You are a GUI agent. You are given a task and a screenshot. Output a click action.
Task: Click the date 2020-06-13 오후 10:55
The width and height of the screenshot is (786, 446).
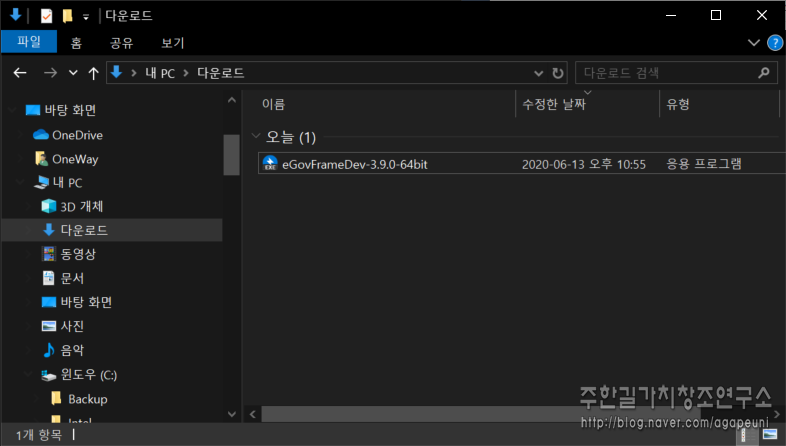coord(583,164)
